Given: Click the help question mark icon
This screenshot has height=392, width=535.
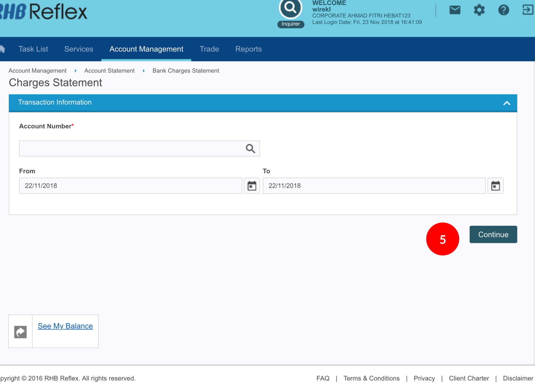Looking at the screenshot, I should 503,10.
